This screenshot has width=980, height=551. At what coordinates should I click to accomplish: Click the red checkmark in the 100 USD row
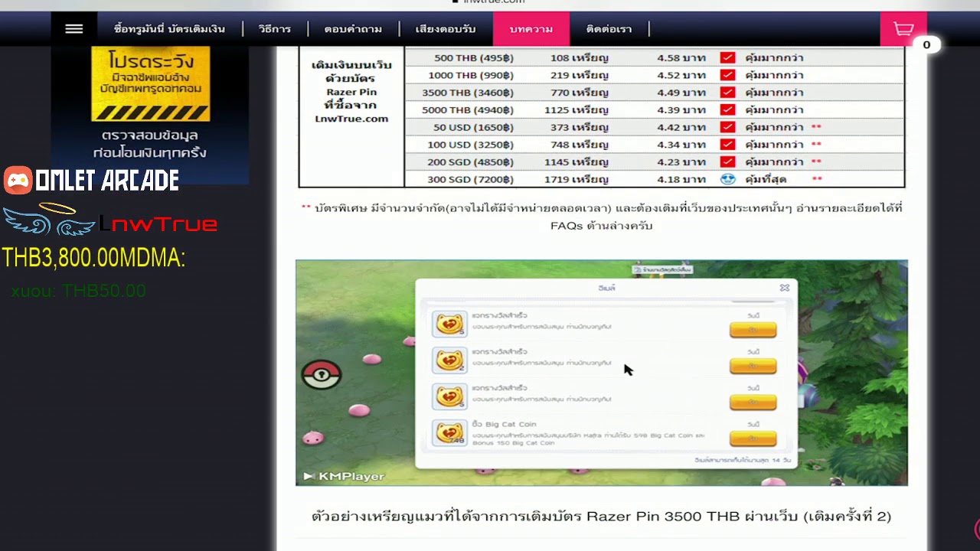tap(727, 145)
